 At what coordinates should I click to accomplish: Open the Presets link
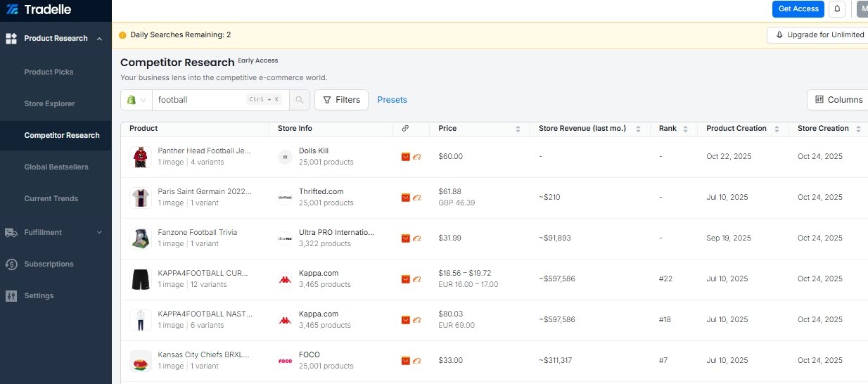pyautogui.click(x=392, y=100)
